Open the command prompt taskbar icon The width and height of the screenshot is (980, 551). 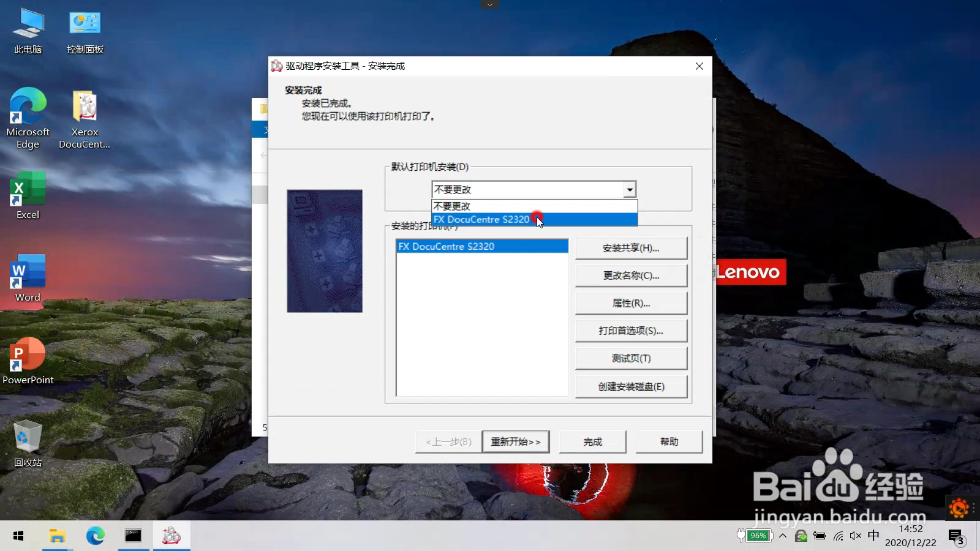click(133, 536)
